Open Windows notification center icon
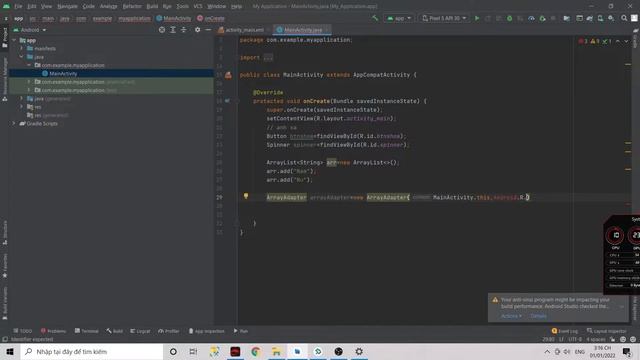Screen dimensions: 640x360 coord(627,351)
